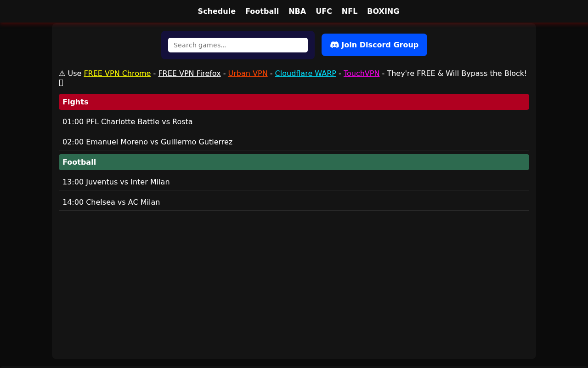The height and width of the screenshot is (368, 588).
Task: Select BOXING in the top navigation
Action: click(383, 11)
